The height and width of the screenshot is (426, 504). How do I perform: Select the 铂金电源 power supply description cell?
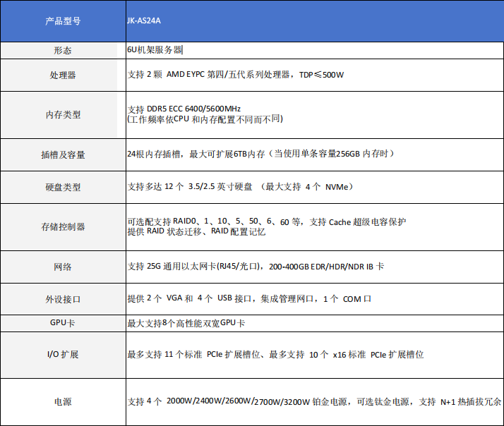pos(313,401)
